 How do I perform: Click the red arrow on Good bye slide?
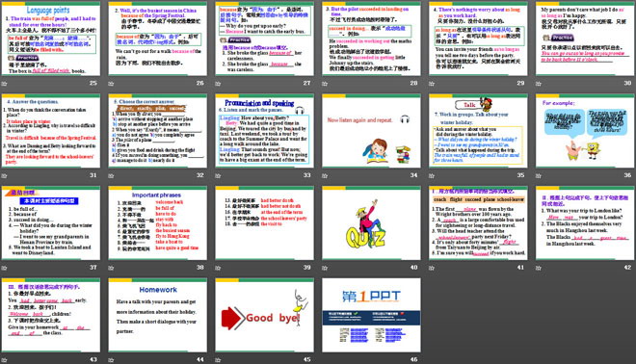[232, 318]
